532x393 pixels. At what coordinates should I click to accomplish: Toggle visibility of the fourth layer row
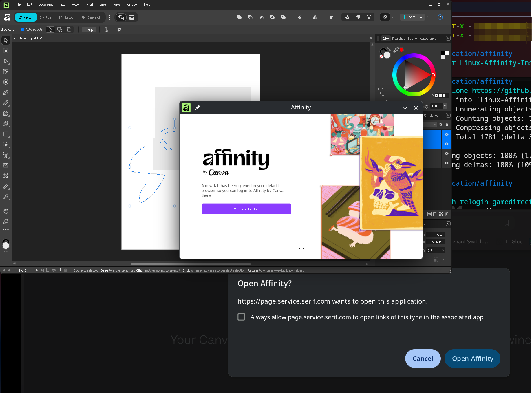(x=447, y=163)
